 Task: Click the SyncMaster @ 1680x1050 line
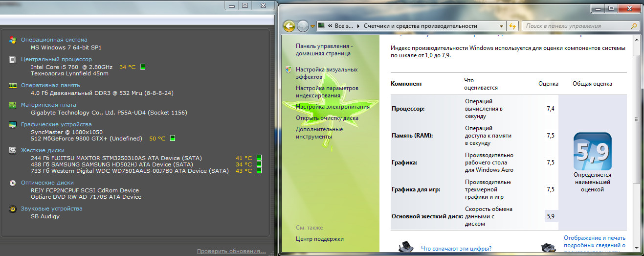click(x=67, y=132)
